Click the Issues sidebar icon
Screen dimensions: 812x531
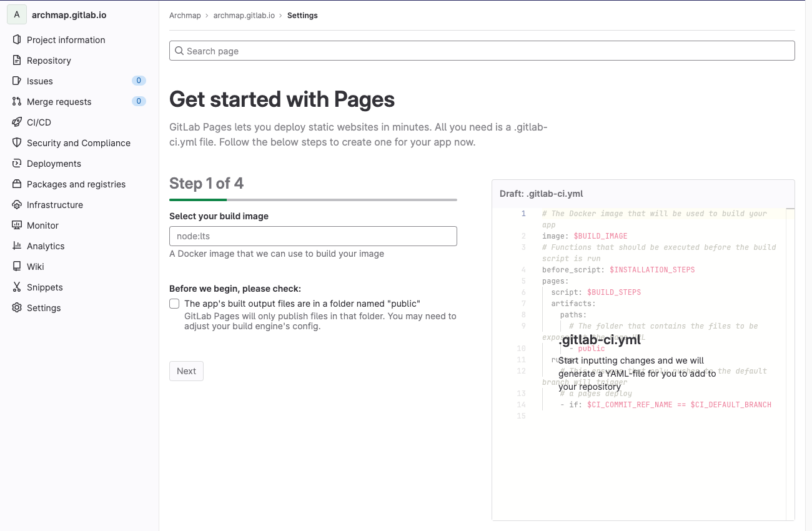pos(17,81)
